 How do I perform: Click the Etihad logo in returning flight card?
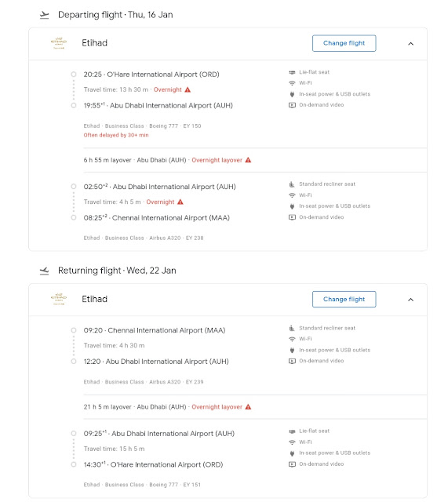coord(59,299)
